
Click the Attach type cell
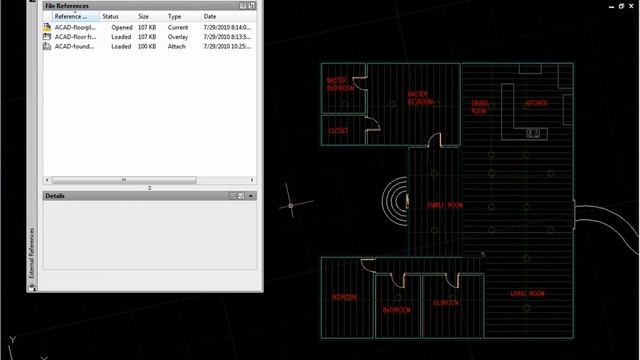(177, 47)
